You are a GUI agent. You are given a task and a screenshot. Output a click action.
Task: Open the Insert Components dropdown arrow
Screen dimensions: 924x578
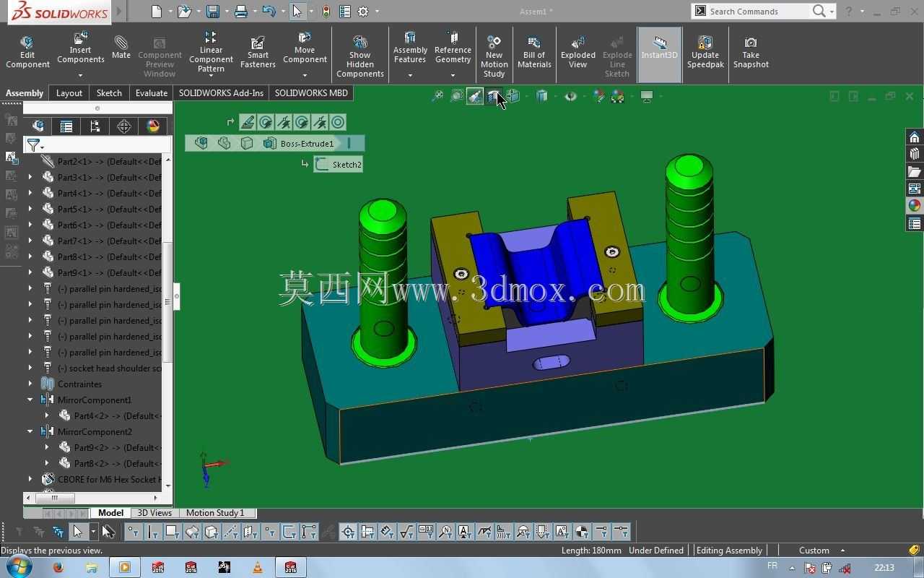point(80,75)
